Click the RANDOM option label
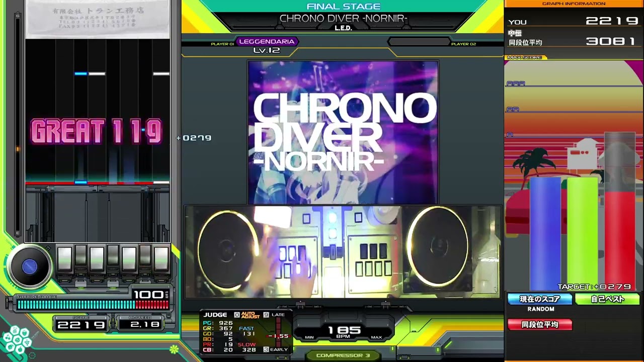644x362 pixels. 541,309
